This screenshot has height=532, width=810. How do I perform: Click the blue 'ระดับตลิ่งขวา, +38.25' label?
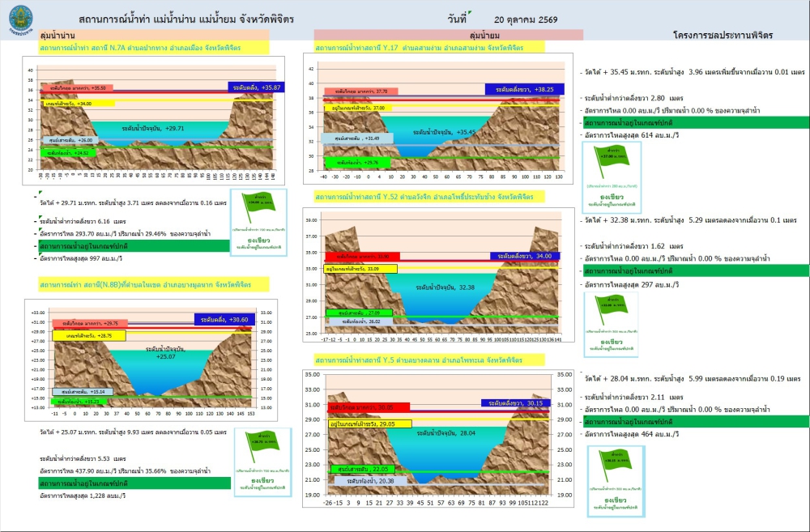[x=524, y=89]
